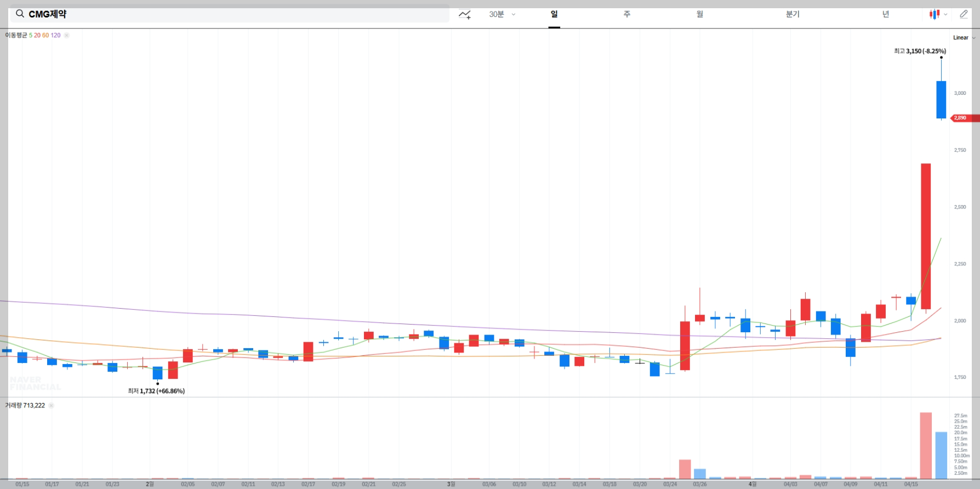This screenshot has height=489, width=980.
Task: Click the latest blue candlestick at the chart's right edge
Action: point(941,99)
